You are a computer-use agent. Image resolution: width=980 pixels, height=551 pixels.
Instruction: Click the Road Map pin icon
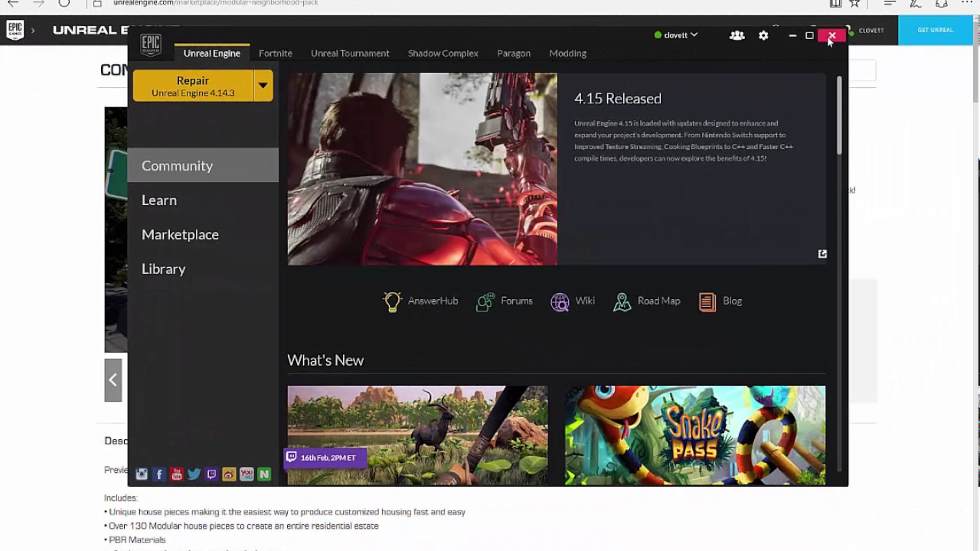(622, 302)
